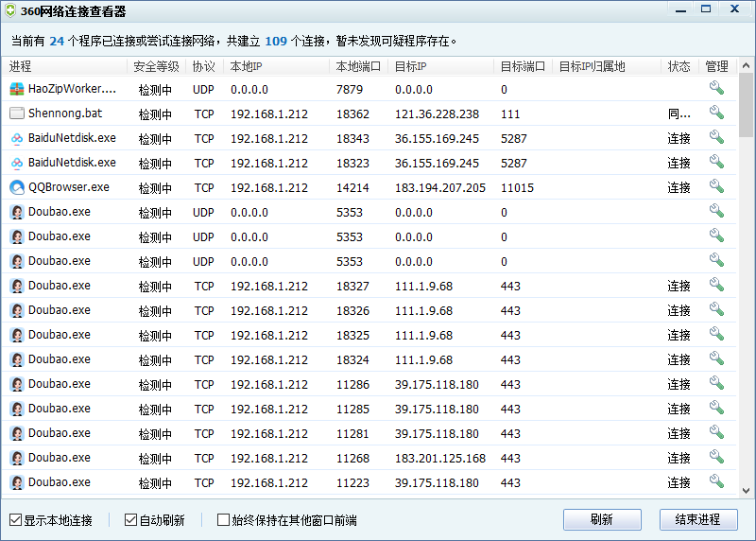
Task: Click 360 shield logo in title bar
Action: (x=10, y=10)
